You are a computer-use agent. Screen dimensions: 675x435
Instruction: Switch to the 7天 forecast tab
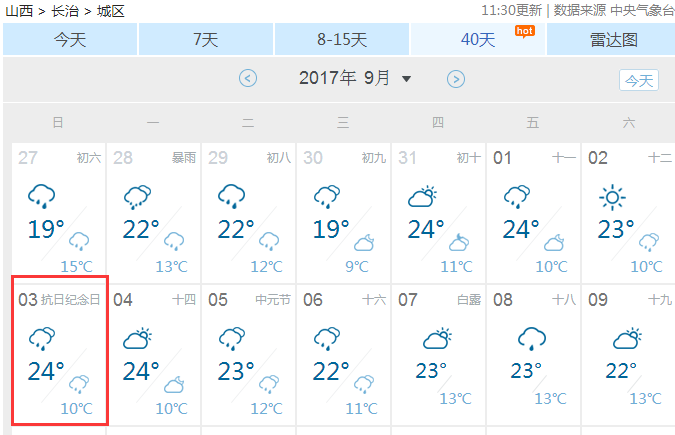point(206,39)
